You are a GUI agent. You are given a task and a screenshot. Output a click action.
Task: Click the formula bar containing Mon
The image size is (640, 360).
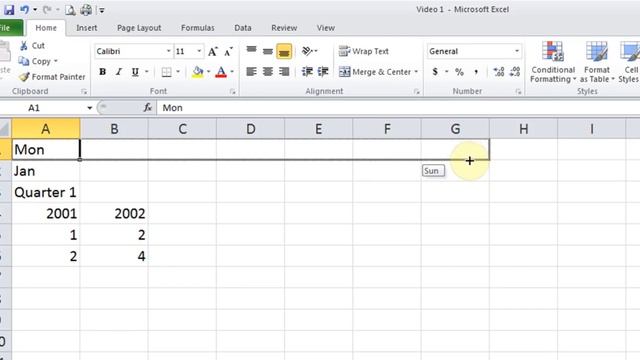[x=398, y=108]
